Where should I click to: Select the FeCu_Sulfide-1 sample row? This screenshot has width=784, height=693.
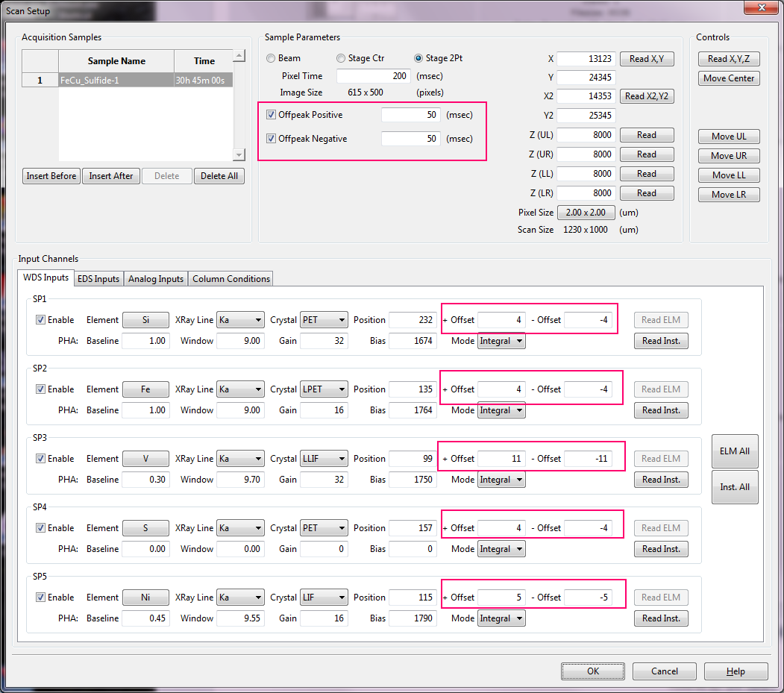click(x=116, y=80)
